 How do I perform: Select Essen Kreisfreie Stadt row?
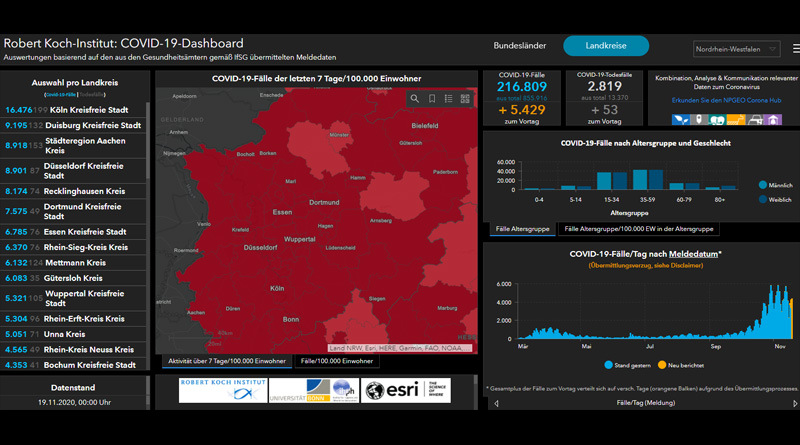[73, 232]
